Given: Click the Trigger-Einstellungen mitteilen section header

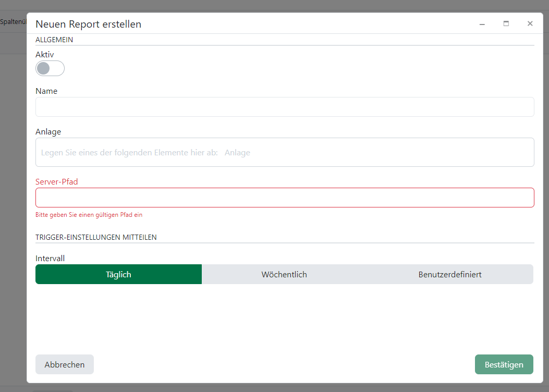Looking at the screenshot, I should click(96, 237).
